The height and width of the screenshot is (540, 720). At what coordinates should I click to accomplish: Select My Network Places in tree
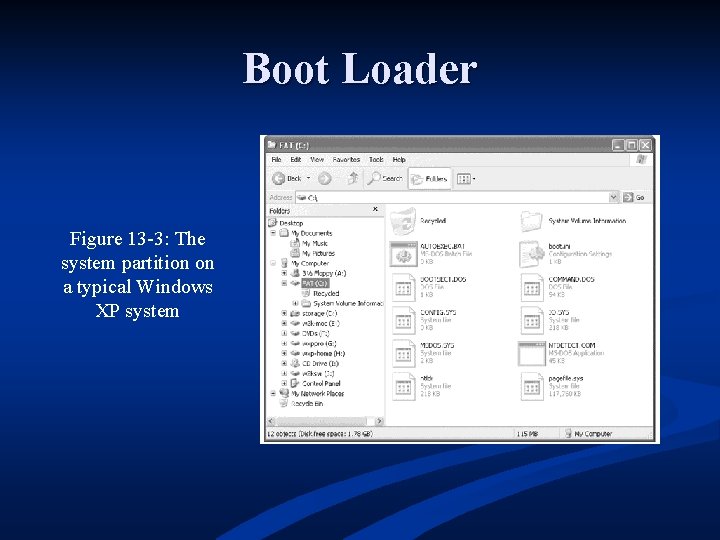317,394
